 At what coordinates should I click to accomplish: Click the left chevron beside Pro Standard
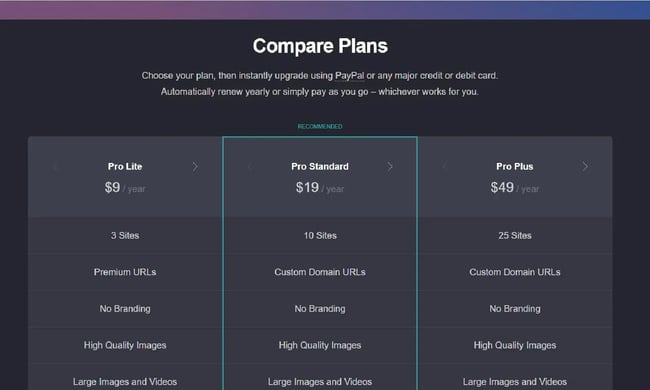click(x=250, y=167)
